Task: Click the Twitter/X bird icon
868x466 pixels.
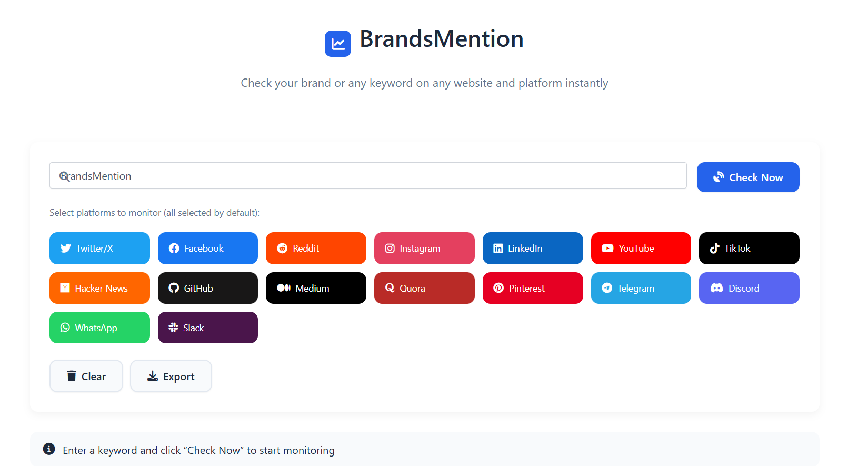Action: [x=65, y=248]
